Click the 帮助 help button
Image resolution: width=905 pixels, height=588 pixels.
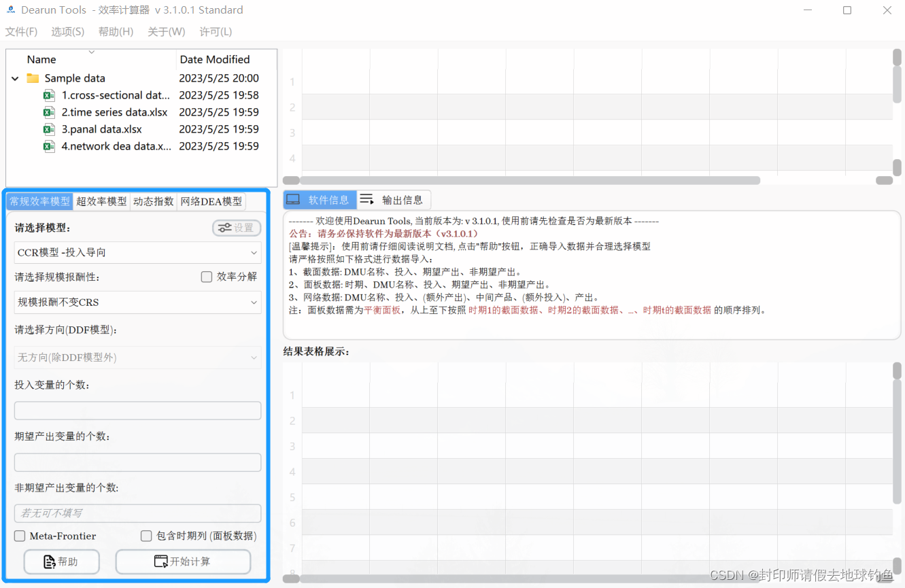[61, 561]
